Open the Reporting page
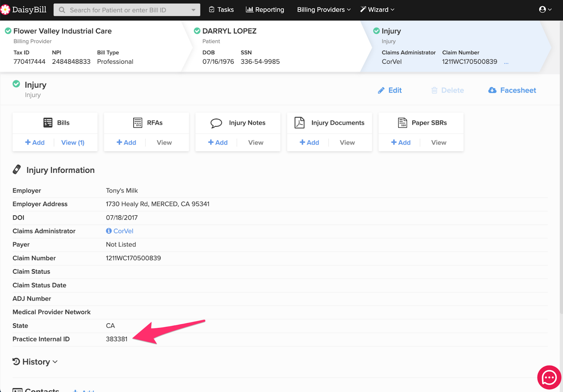Image resolution: width=563 pixels, height=392 pixels. pyautogui.click(x=265, y=10)
